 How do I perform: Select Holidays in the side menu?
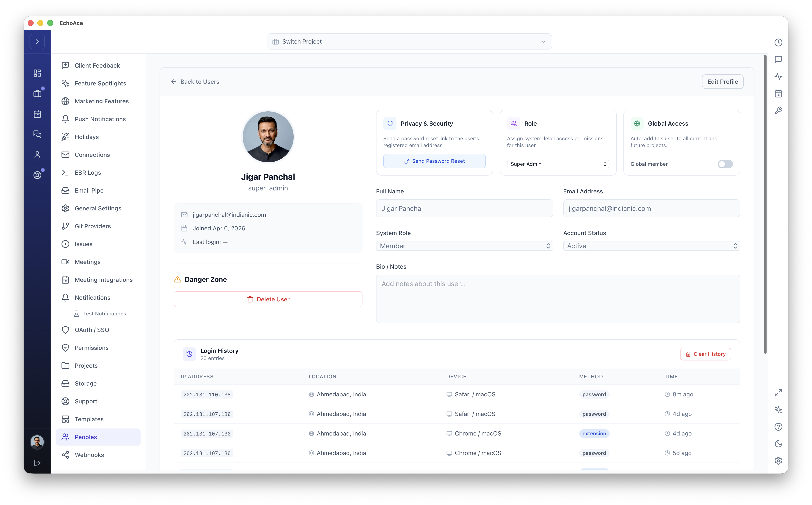point(98,137)
